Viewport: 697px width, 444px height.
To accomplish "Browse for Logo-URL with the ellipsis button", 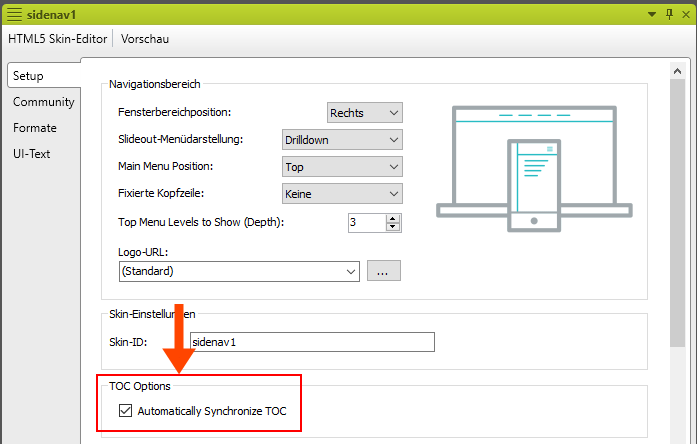I will coord(384,271).
